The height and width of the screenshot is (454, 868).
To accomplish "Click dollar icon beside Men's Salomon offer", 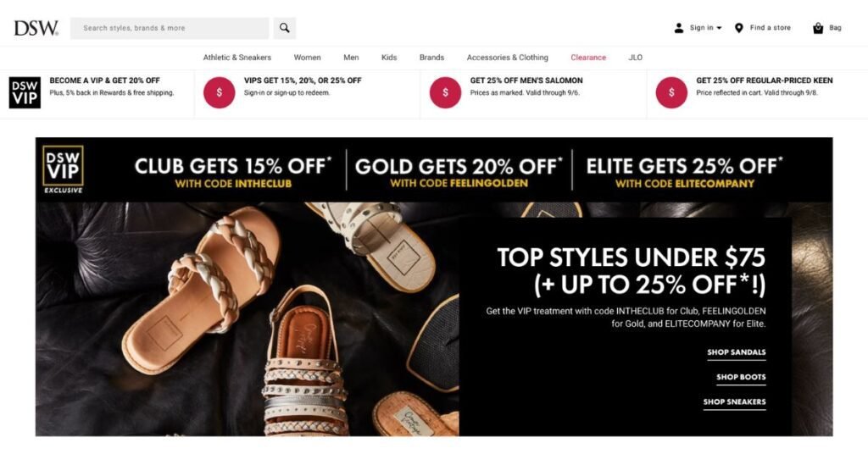I will pyautogui.click(x=445, y=92).
